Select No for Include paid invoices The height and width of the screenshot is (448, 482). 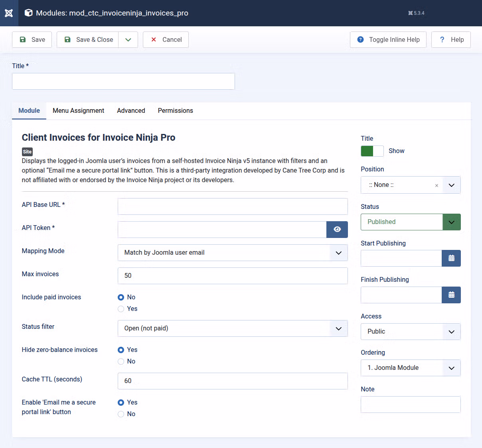(x=121, y=297)
